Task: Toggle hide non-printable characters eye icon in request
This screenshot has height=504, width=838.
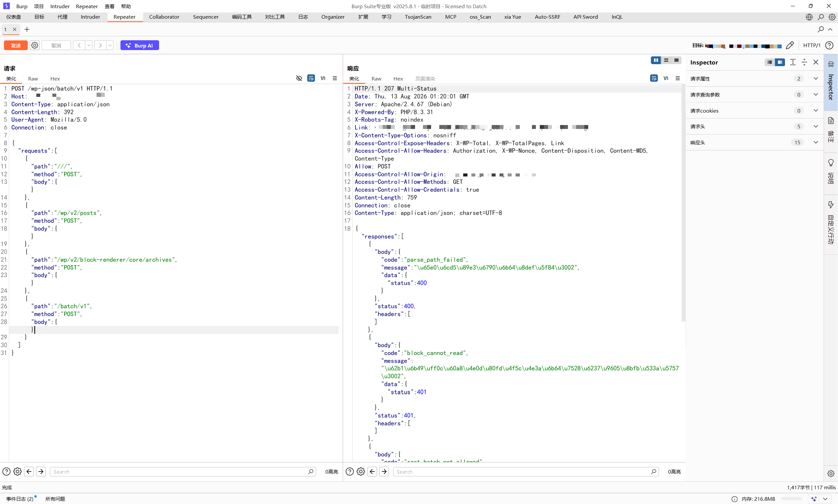Action: 299,78
